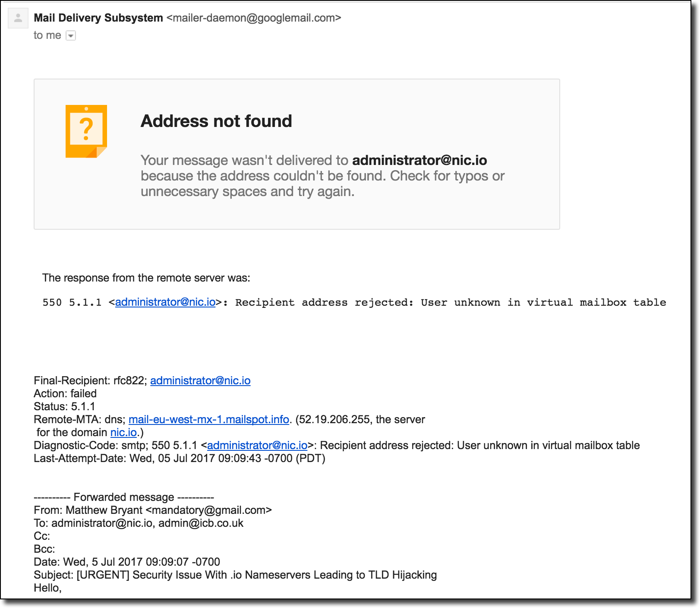Viewport: 700px width, 608px height.
Task: Click the "Address not found" heading
Action: point(216,121)
